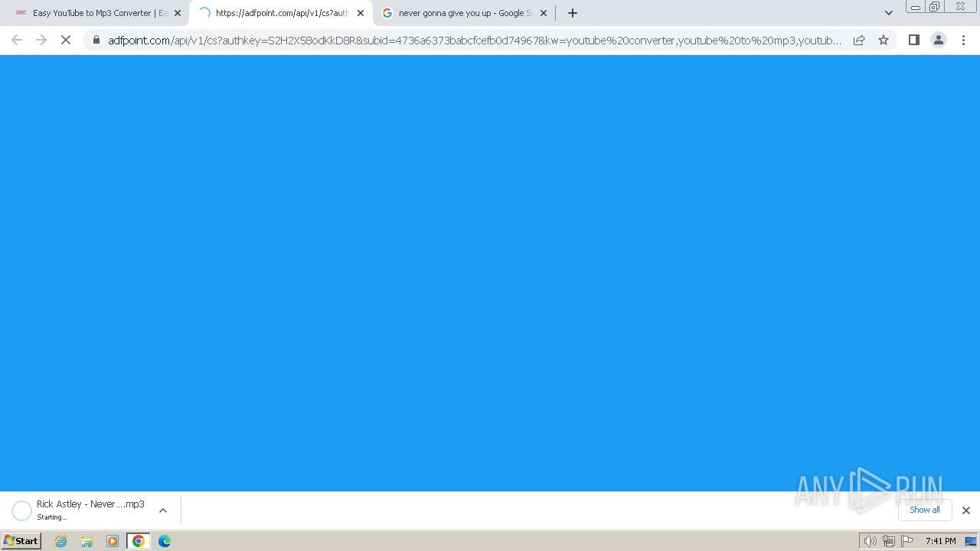Switch to Easy YouTube to Mp3 Converter tab

click(x=96, y=13)
